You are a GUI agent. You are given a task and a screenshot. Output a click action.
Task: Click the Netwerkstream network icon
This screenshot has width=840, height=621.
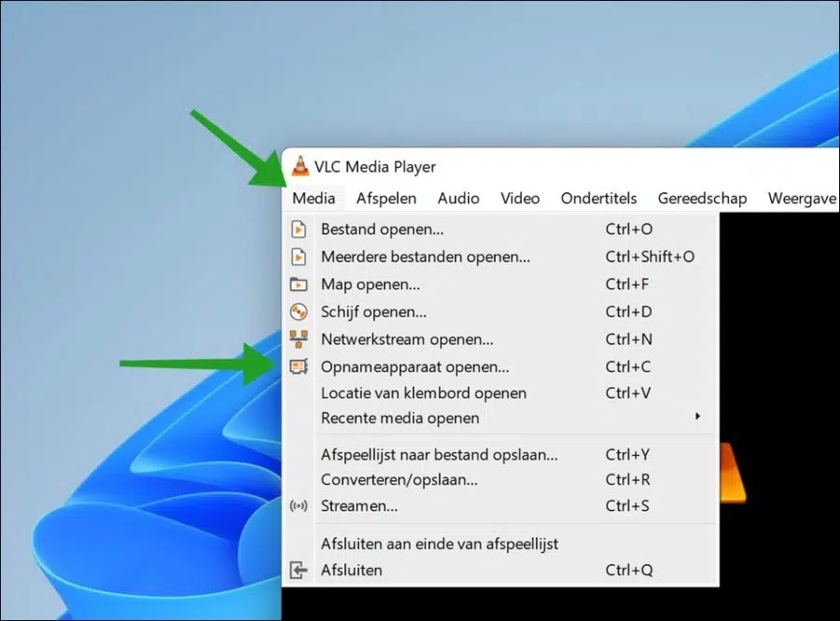[x=299, y=339]
